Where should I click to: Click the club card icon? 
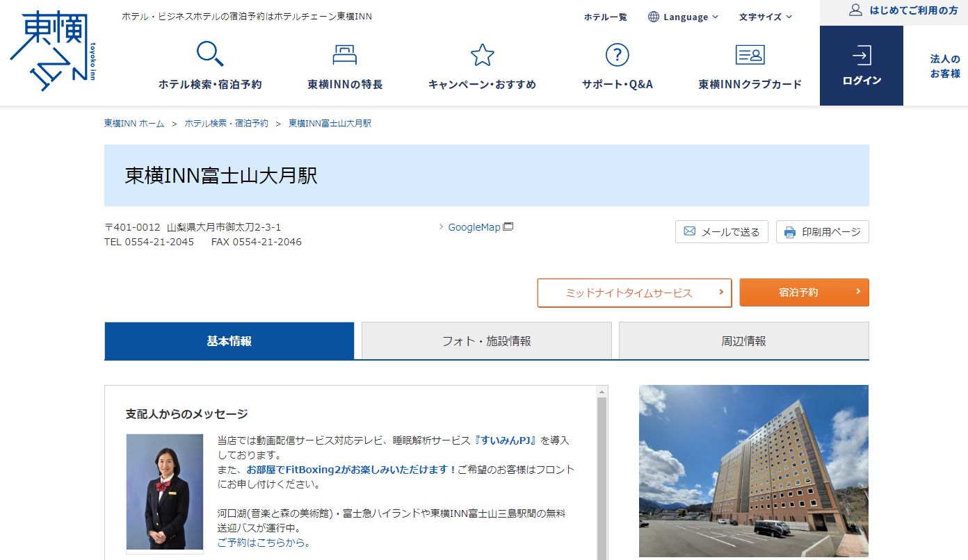pyautogui.click(x=750, y=54)
